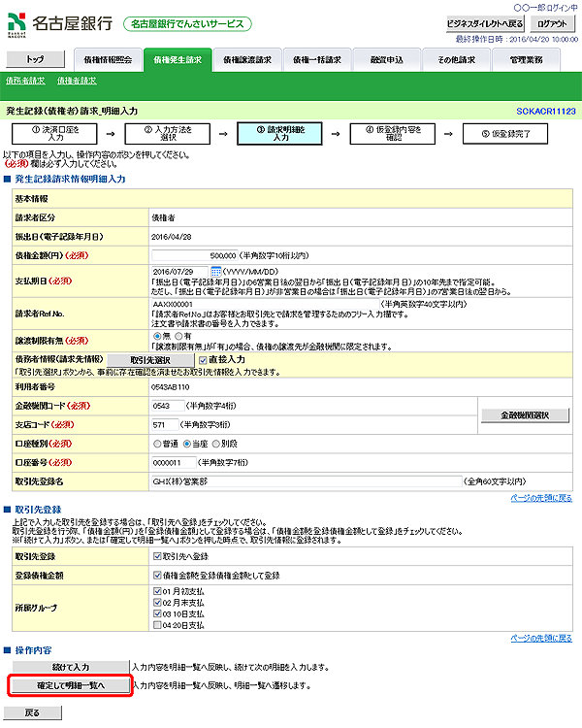Open the payment date calendar icon
Viewport: 582px width, 728px height.
pos(215,272)
